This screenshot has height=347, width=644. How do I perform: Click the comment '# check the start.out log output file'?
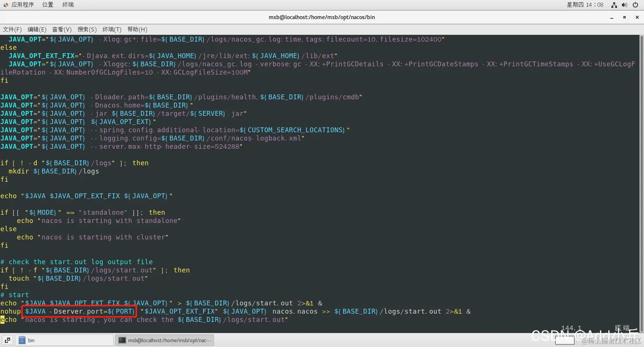(76, 262)
